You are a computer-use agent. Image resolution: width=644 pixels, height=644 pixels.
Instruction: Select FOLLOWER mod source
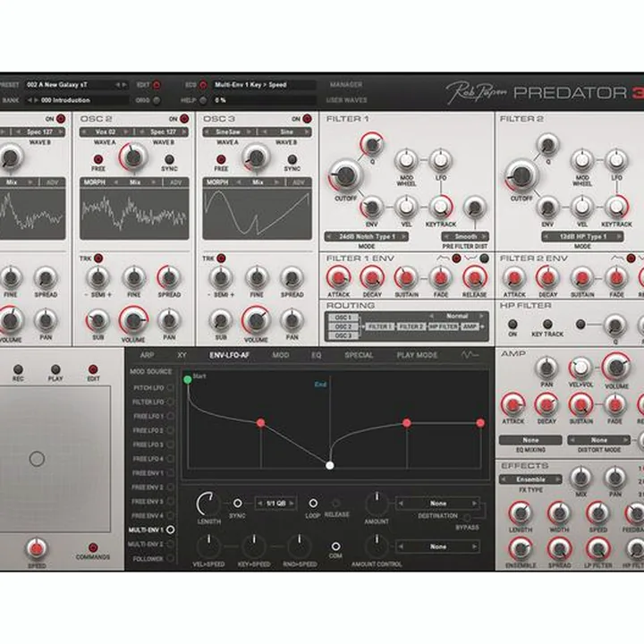[x=171, y=558]
